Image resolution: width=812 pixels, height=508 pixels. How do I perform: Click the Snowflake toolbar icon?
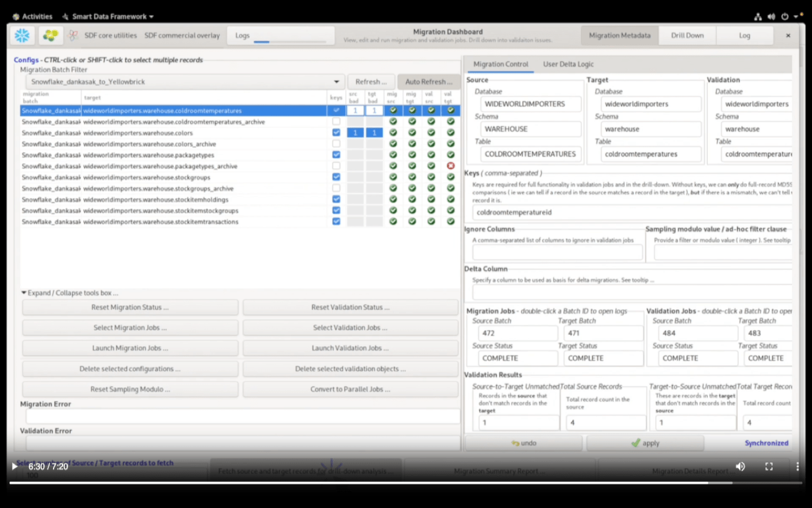[21, 35]
